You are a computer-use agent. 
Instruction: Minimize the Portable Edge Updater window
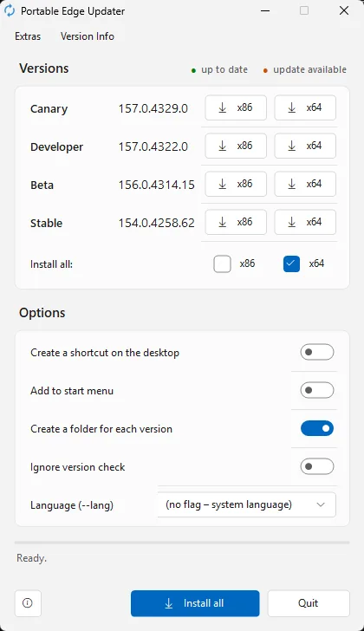[265, 10]
